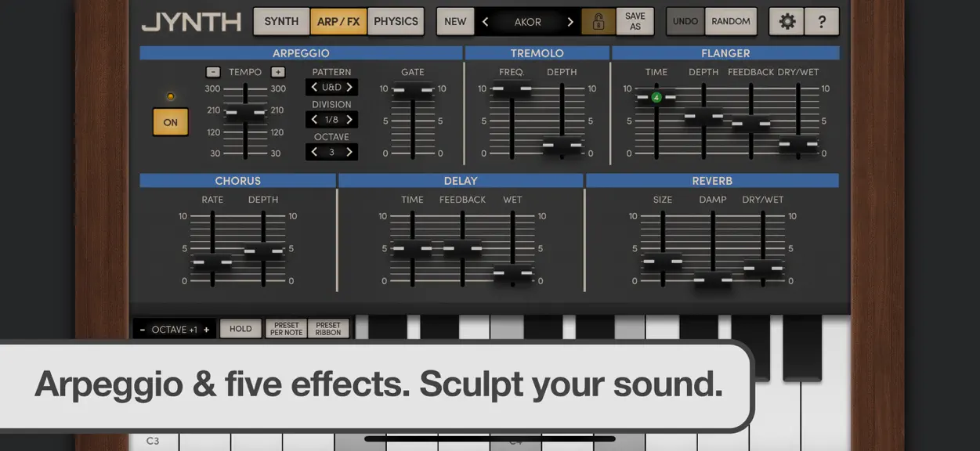Click the arpeggio octave value 3

(x=331, y=152)
